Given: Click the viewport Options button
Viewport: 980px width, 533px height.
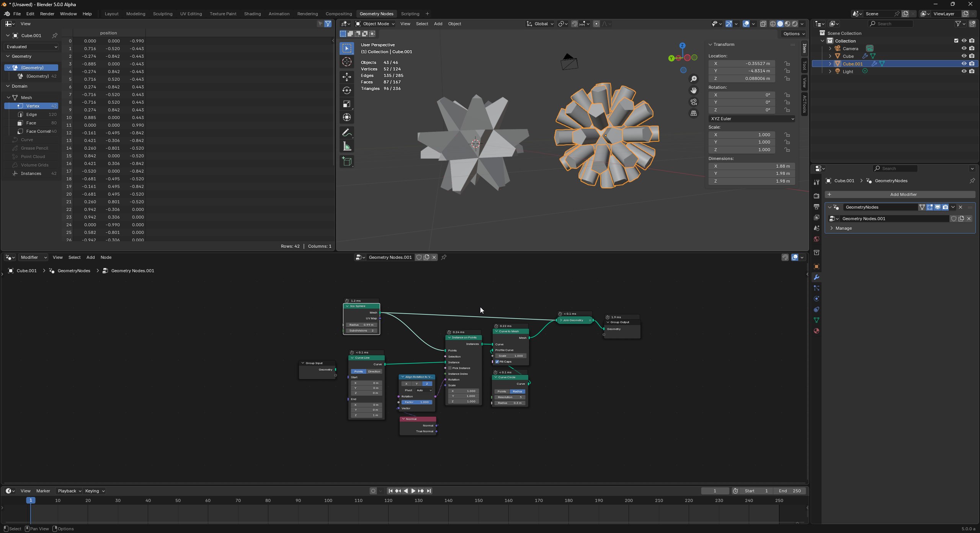Looking at the screenshot, I should pyautogui.click(x=793, y=34).
